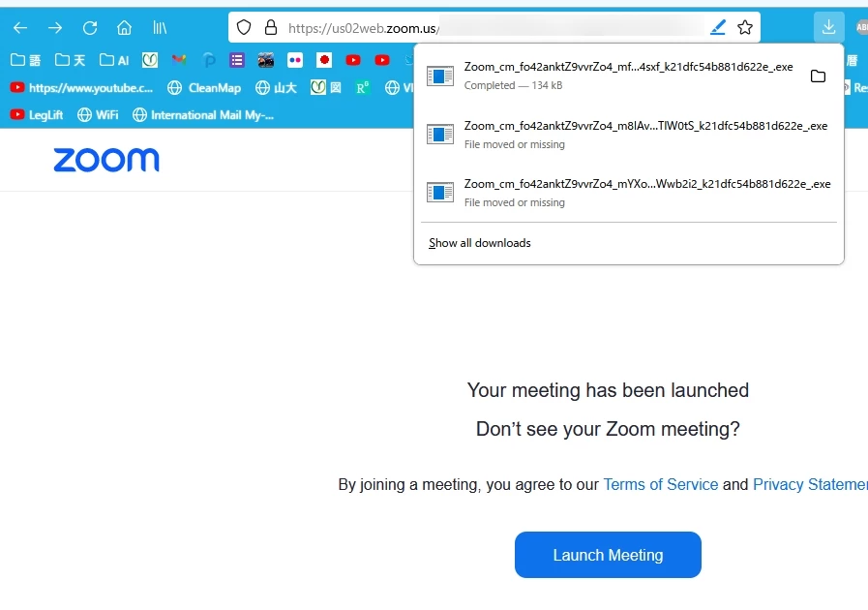
Task: Show site security padlock info
Action: click(x=271, y=27)
